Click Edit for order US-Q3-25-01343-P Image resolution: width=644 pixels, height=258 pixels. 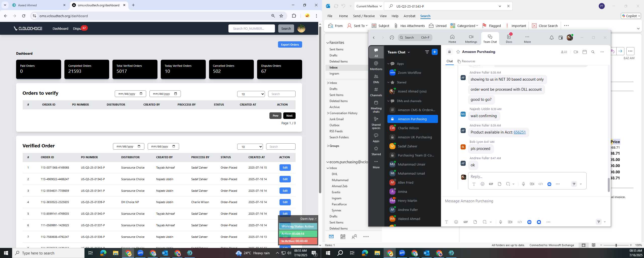[x=285, y=168]
